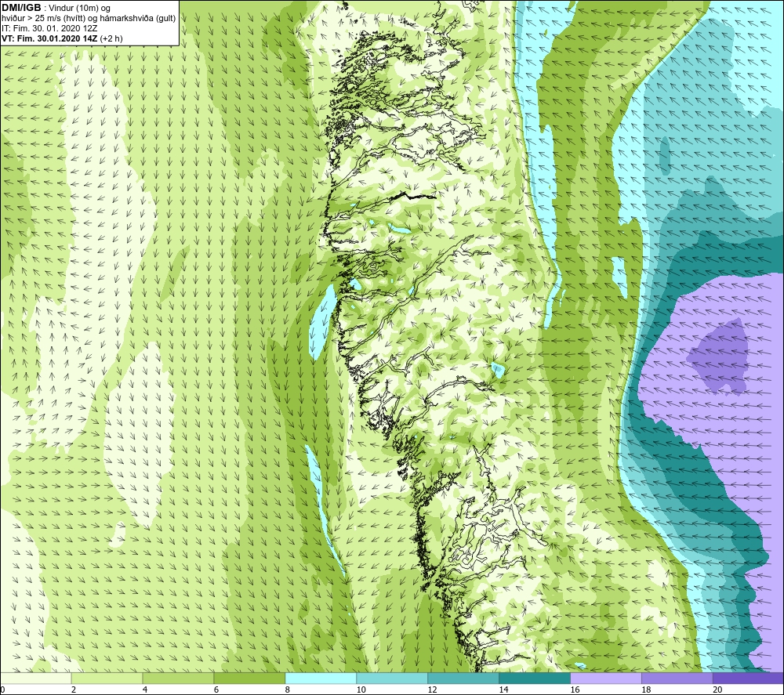This screenshot has width=784, height=695.
Task: Click the dark violet legend swatch above 20
Action: click(748, 678)
